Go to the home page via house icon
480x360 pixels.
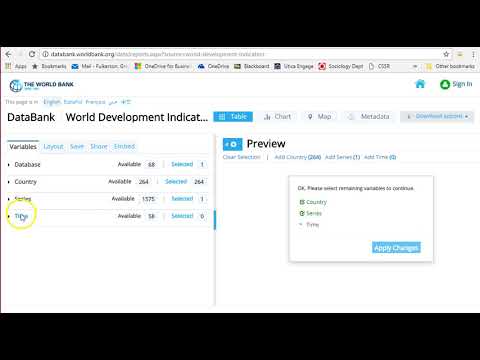(x=420, y=84)
